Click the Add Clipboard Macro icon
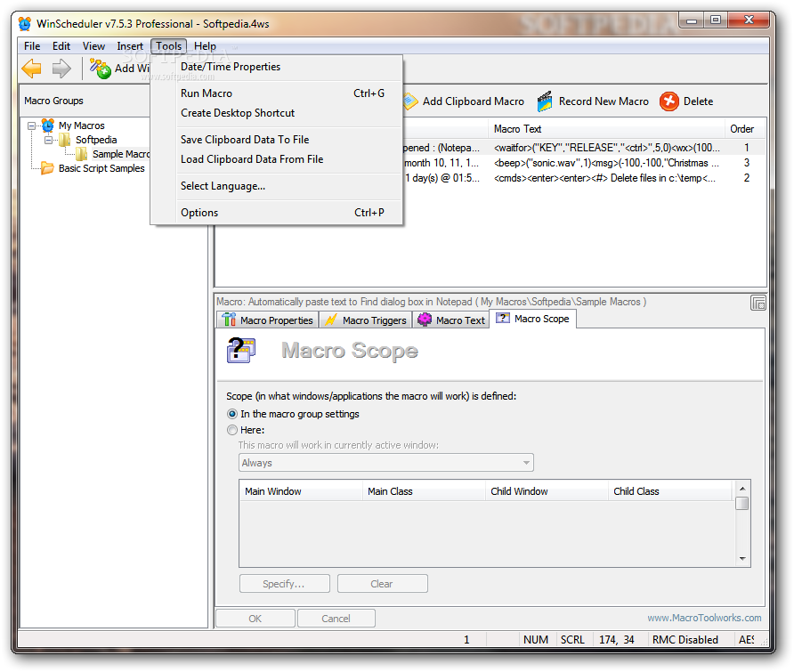Image resolution: width=794 pixels, height=672 pixels. pyautogui.click(x=410, y=101)
